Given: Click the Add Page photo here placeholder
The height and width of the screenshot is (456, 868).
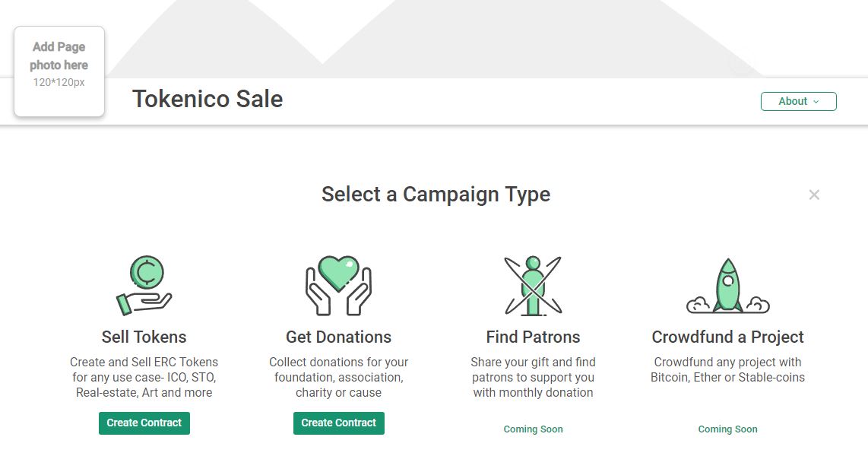Looking at the screenshot, I should tap(59, 71).
